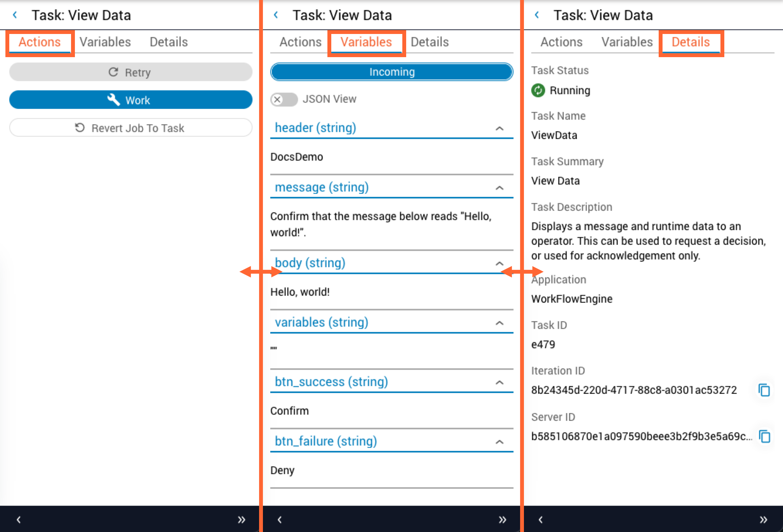Select the Incoming variables toggle
783x532 pixels.
tap(391, 72)
